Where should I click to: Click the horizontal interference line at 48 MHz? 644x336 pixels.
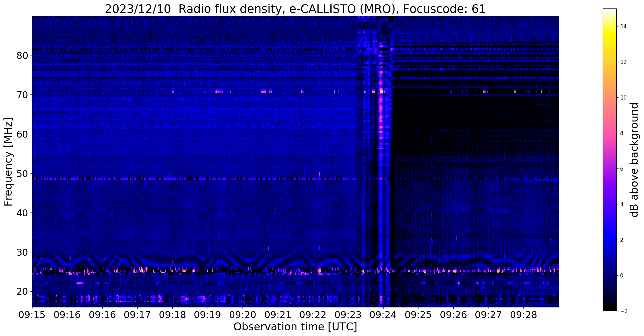pyautogui.click(x=295, y=179)
